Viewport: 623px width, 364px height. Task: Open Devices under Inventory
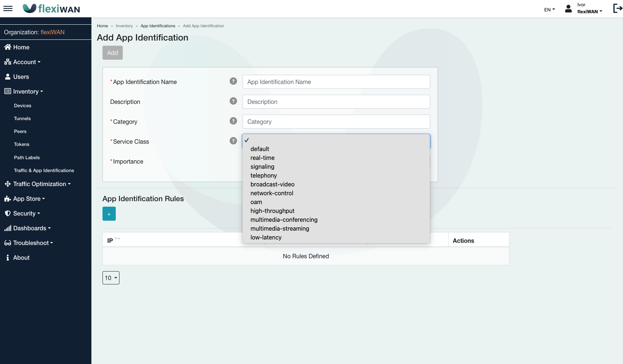point(22,106)
